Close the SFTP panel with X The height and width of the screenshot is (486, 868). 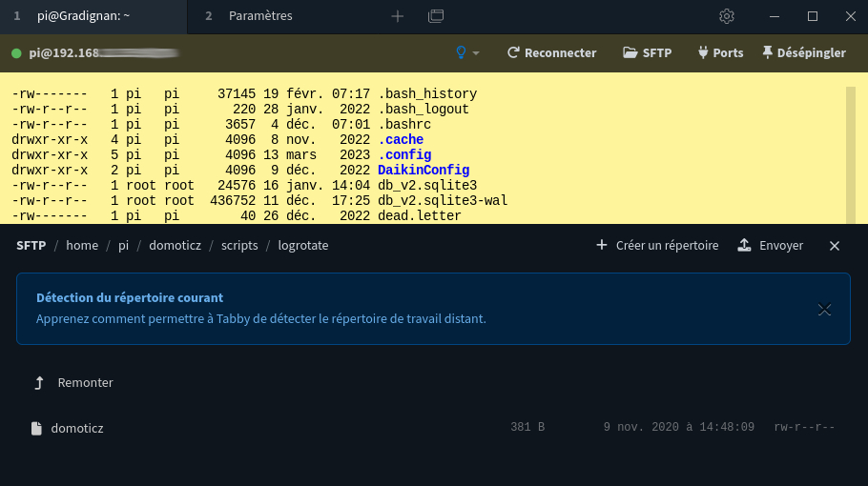tap(835, 246)
